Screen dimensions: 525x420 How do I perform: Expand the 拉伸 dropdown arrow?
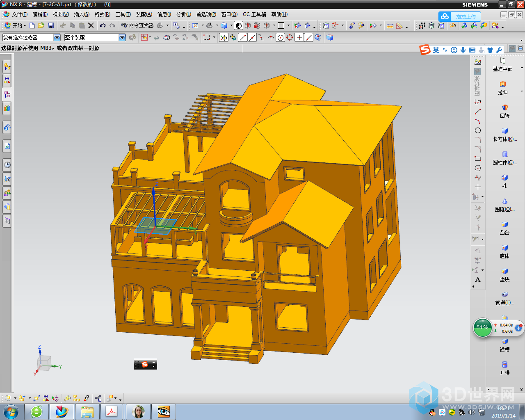(522, 91)
